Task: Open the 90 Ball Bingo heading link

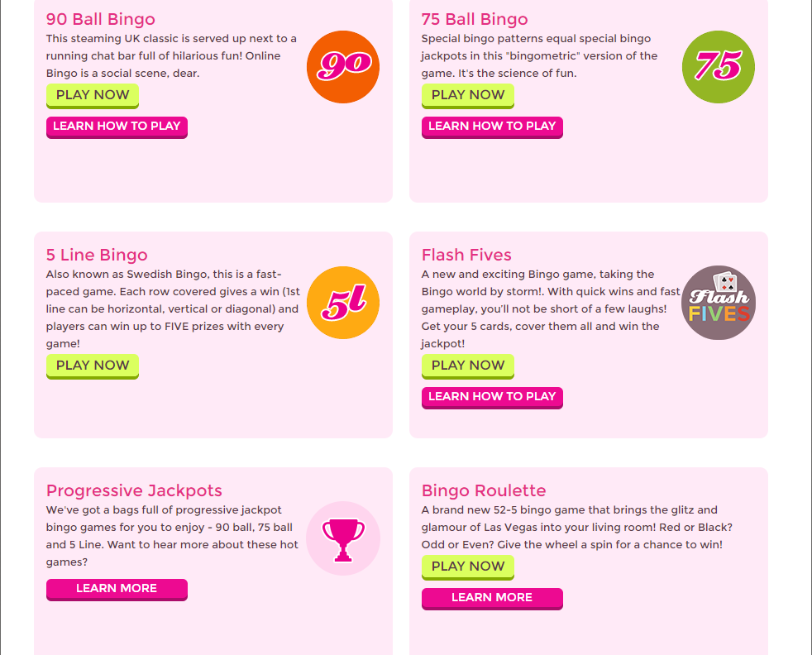Action: (x=100, y=19)
